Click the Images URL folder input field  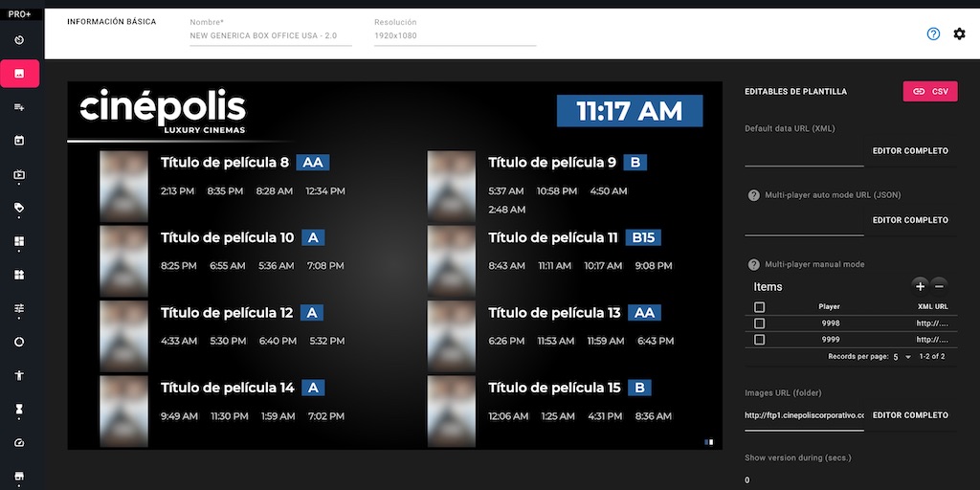(804, 415)
